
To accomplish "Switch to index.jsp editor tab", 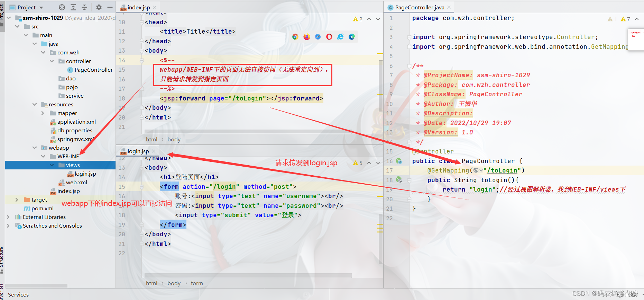I will 138,7.
